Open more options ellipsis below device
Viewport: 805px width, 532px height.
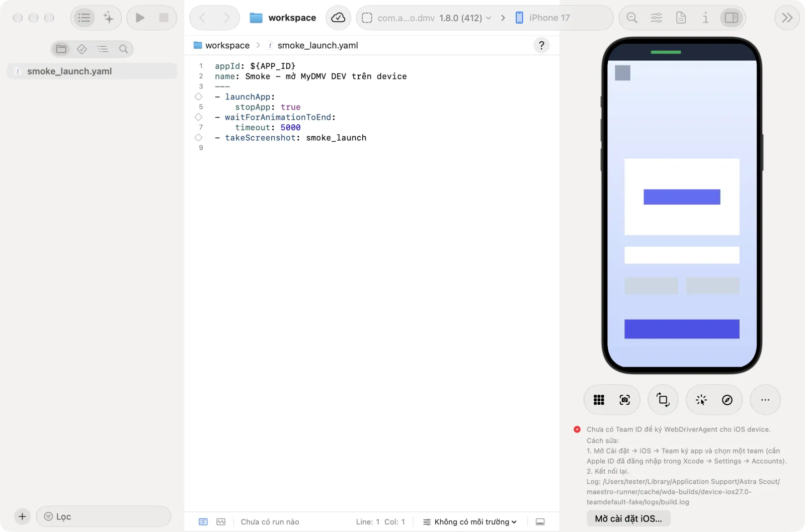(765, 400)
